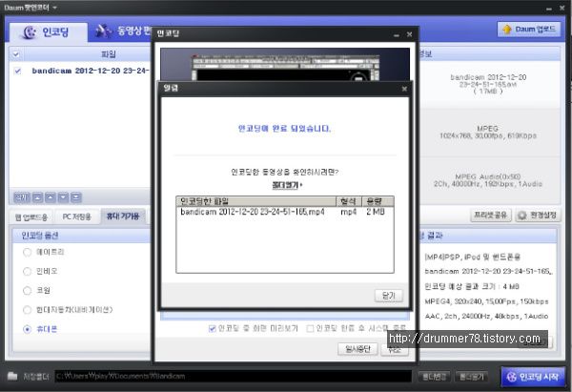The height and width of the screenshot is (392, 572).
Task: Select the 코원 radio option
Action: pos(28,291)
